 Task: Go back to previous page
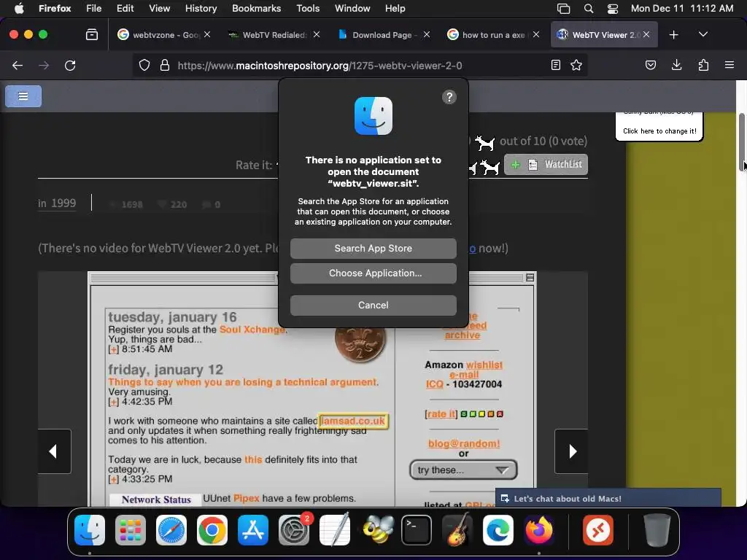(x=18, y=65)
